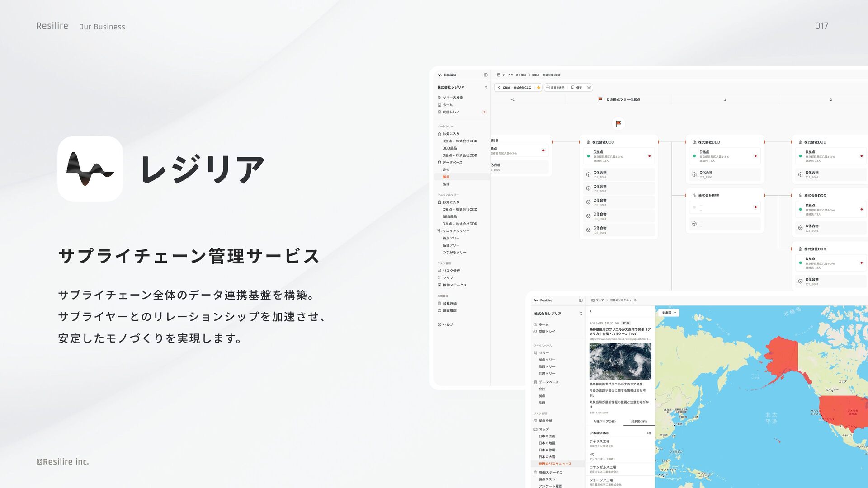Select 会社 under データベース in tree window

446,170
